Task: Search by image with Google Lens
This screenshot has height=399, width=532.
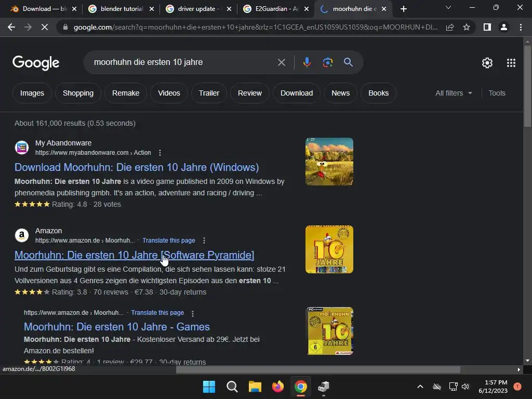Action: (327, 62)
